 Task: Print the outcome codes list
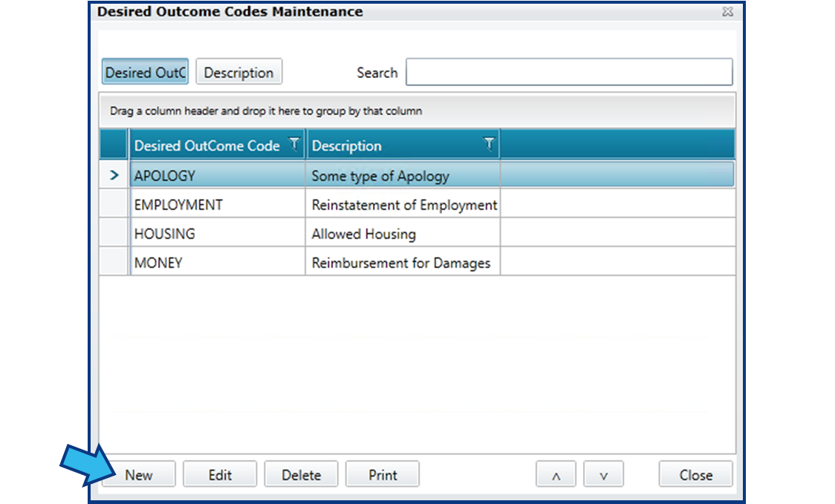click(x=383, y=474)
